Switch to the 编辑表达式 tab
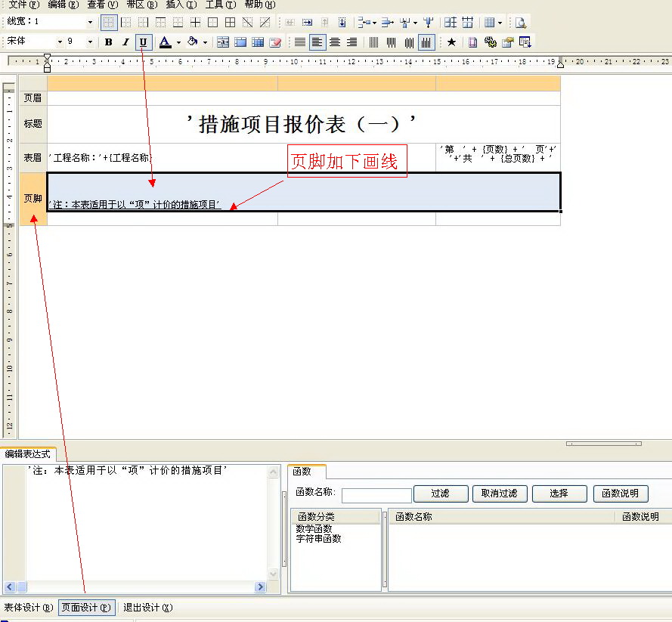 (x=28, y=454)
